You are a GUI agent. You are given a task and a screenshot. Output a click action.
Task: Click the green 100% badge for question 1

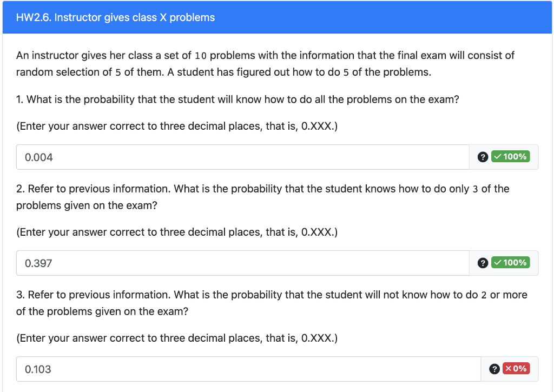[x=510, y=157]
